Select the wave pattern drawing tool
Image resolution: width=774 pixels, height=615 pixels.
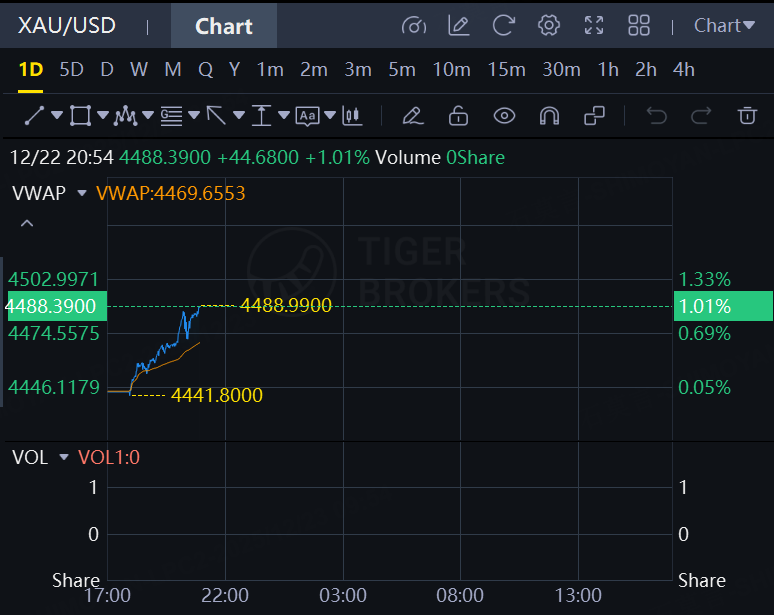125,116
